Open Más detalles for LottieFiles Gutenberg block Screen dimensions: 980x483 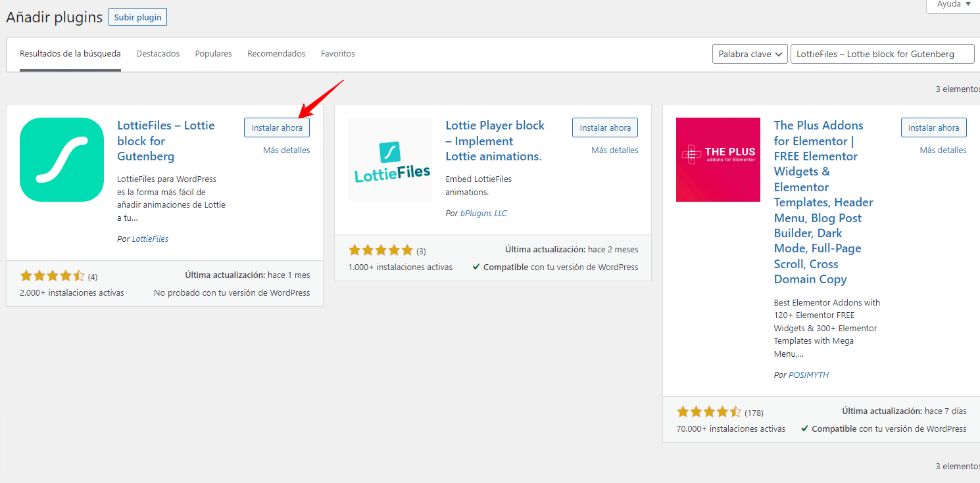[x=287, y=150]
